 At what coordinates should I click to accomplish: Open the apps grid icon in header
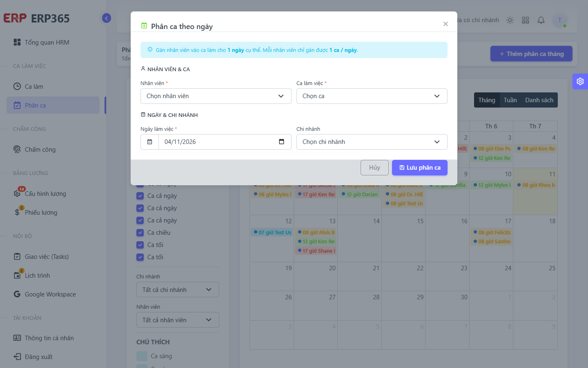(x=526, y=20)
